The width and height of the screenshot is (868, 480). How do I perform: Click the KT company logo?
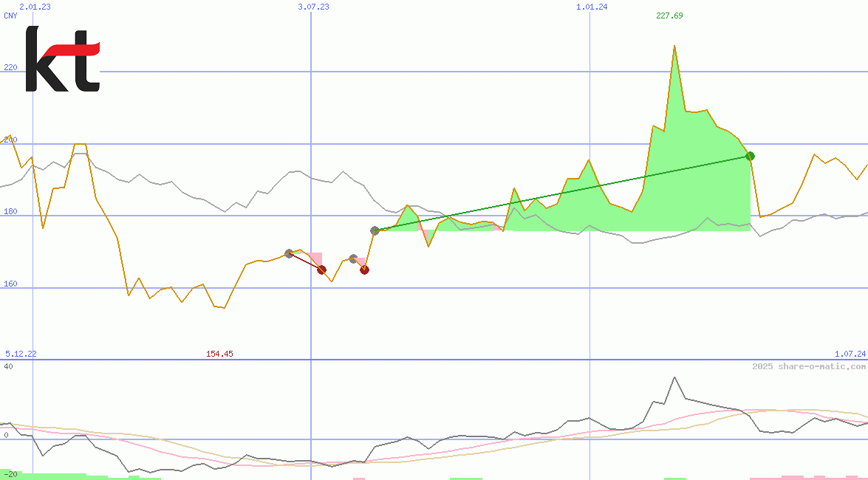(x=62, y=59)
